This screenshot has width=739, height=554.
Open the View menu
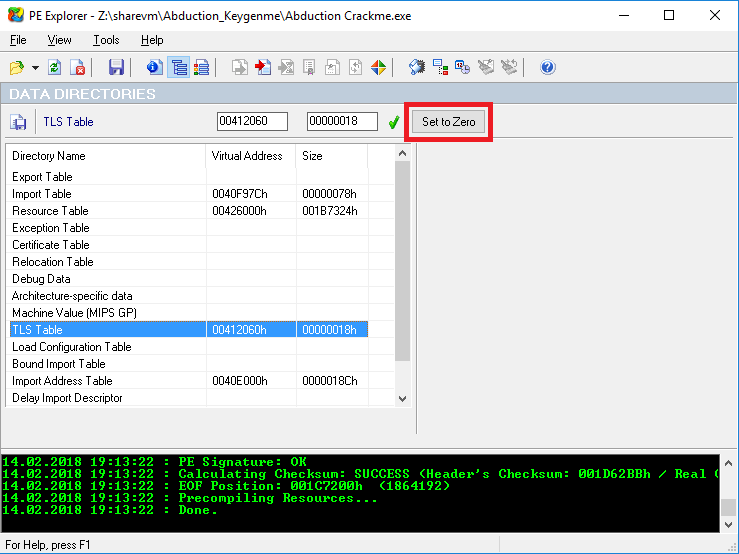pos(59,40)
